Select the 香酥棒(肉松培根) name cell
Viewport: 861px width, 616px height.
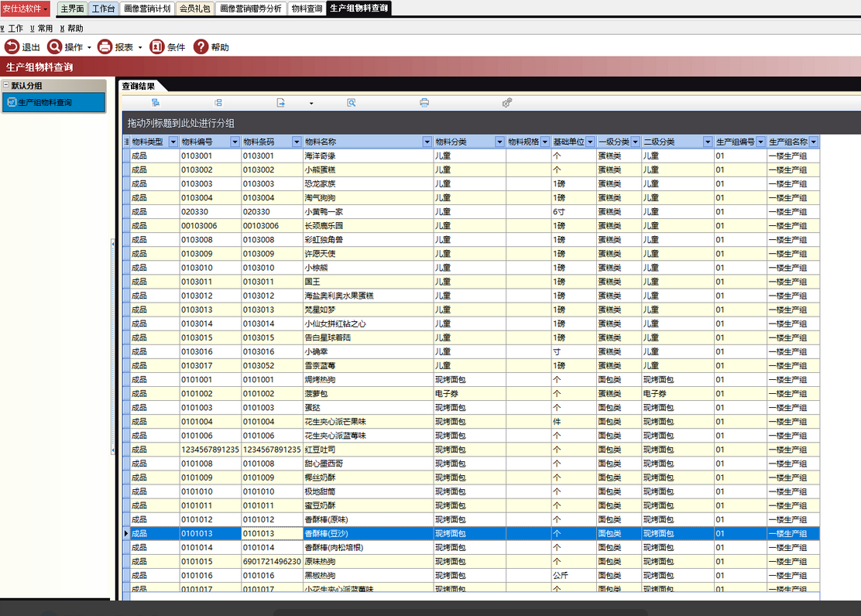point(368,547)
